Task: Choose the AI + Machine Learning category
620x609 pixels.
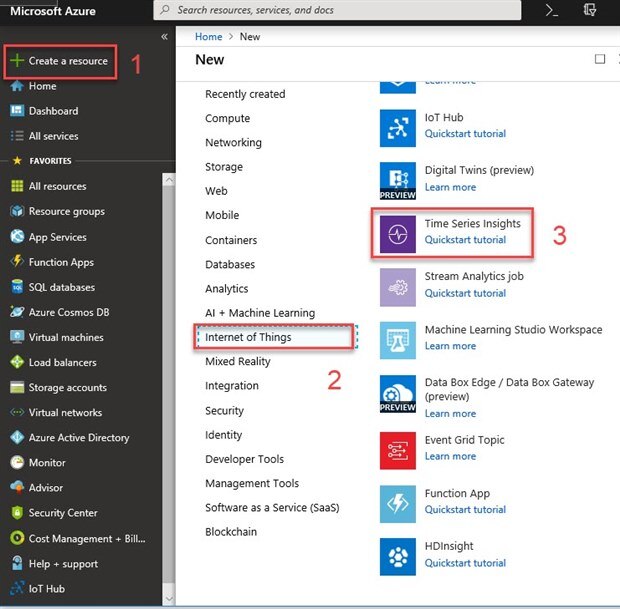Action: pos(260,313)
